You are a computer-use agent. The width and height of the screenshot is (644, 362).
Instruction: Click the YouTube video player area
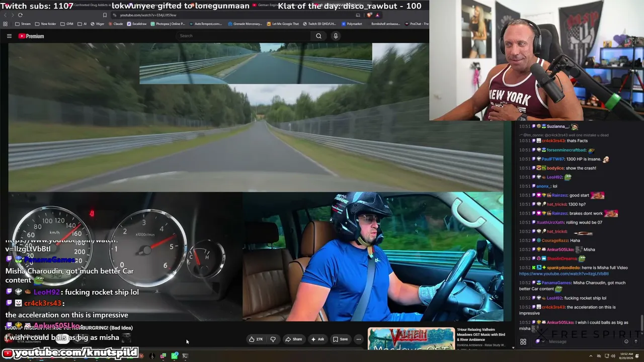pyautogui.click(x=256, y=182)
